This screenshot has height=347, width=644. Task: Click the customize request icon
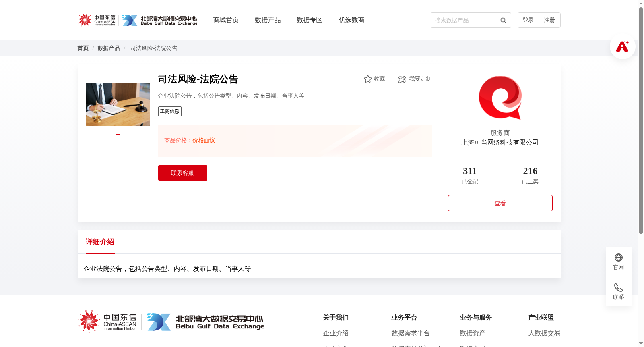coord(402,79)
